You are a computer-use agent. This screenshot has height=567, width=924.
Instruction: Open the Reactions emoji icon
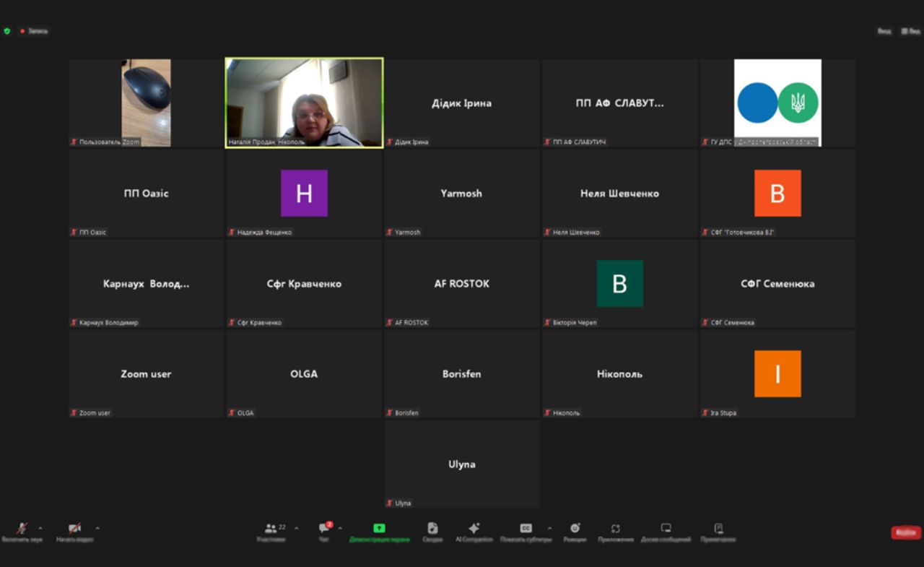(x=575, y=529)
